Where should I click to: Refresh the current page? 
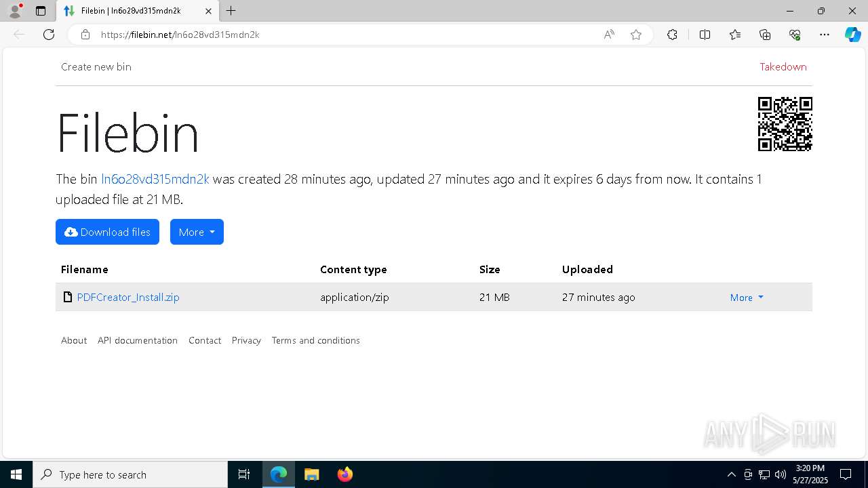point(49,35)
